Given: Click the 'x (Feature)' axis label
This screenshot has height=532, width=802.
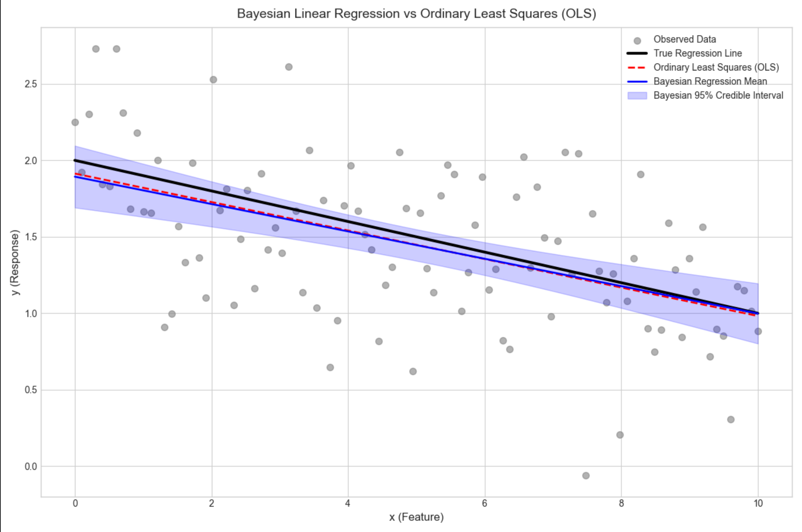Looking at the screenshot, I should 416,517.
